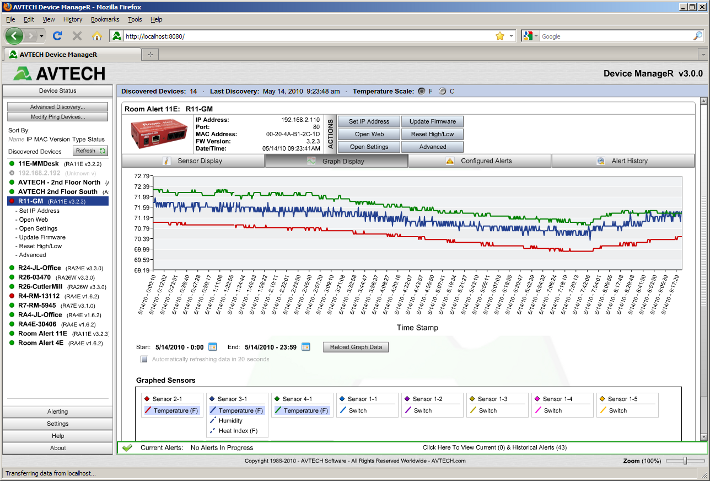Open the Tools menu
This screenshot has height=481, width=710.
tap(134, 19)
